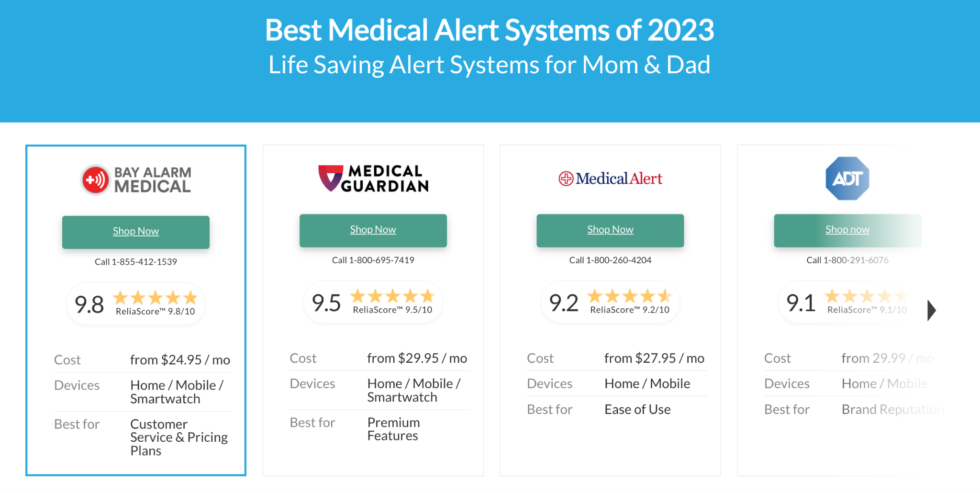
Task: Call Bay Alarm Medical at 1-855-412-1539
Action: click(x=136, y=262)
